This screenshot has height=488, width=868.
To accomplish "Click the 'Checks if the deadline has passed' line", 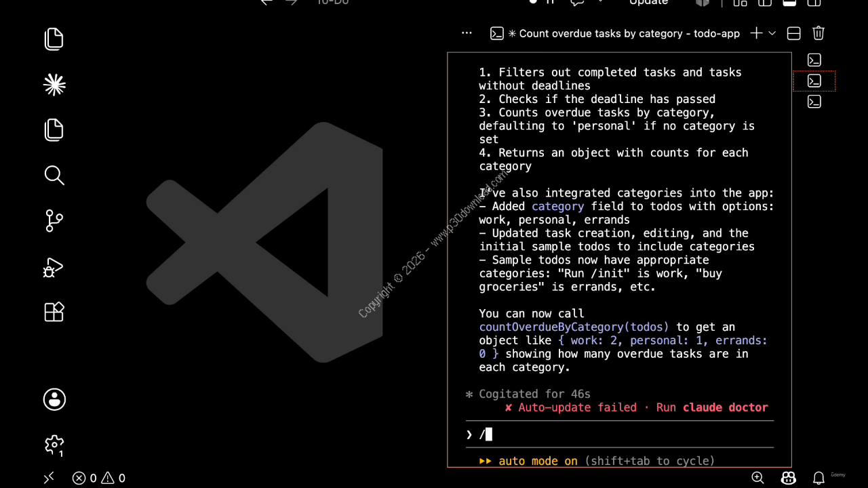I will point(597,99).
